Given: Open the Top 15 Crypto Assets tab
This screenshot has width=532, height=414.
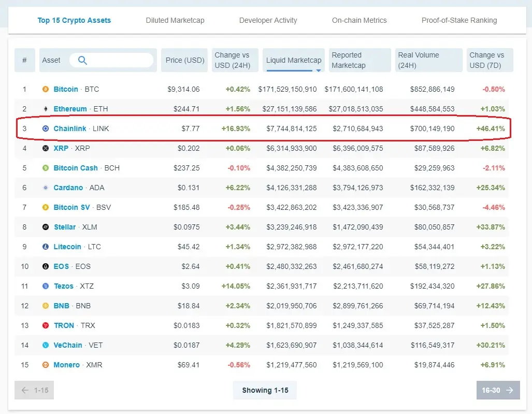Looking at the screenshot, I should pos(74,20).
